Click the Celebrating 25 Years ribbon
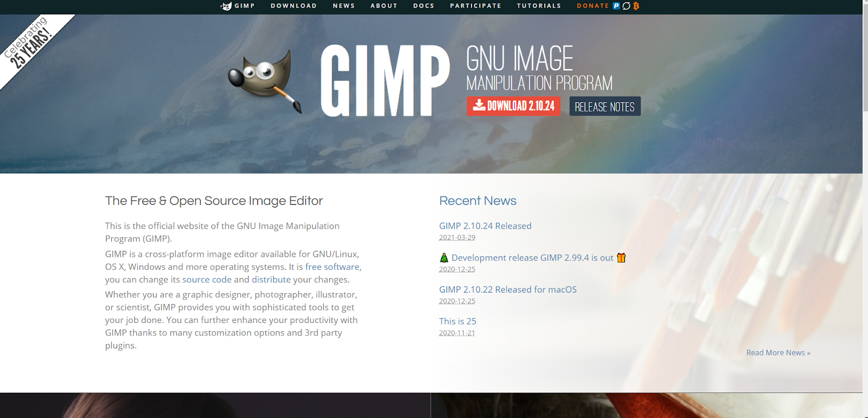The image size is (868, 418). point(30,45)
